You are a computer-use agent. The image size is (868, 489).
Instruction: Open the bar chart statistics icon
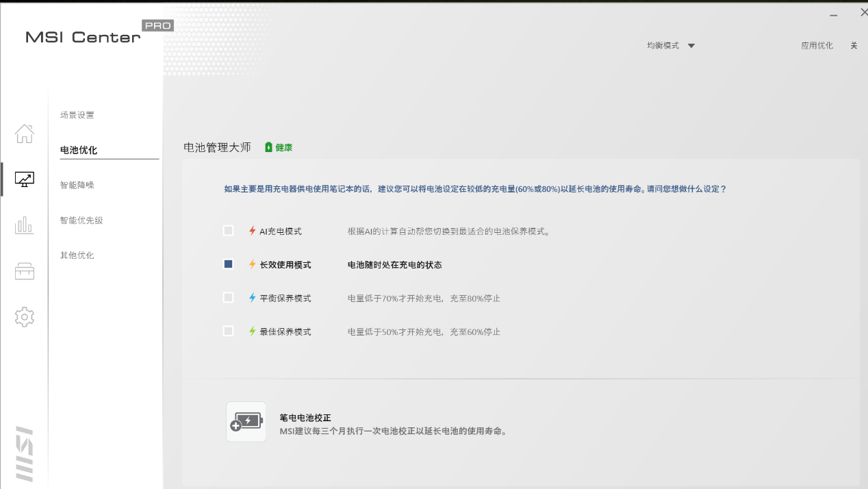coord(24,225)
